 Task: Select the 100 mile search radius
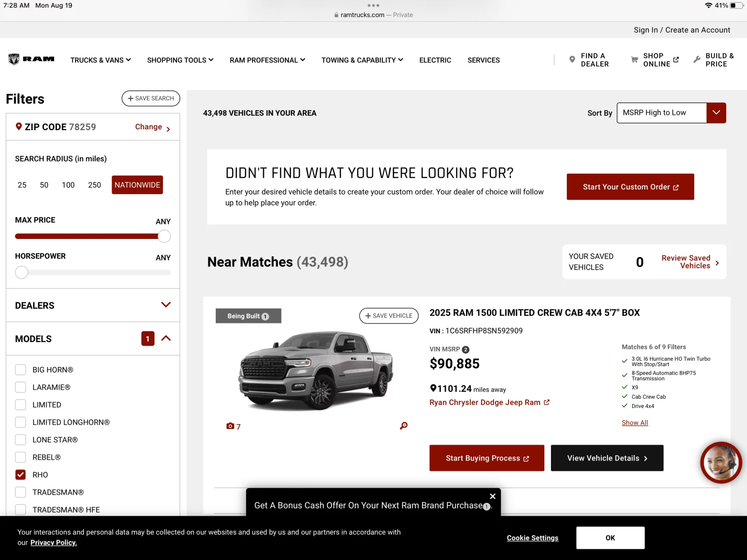(x=68, y=185)
